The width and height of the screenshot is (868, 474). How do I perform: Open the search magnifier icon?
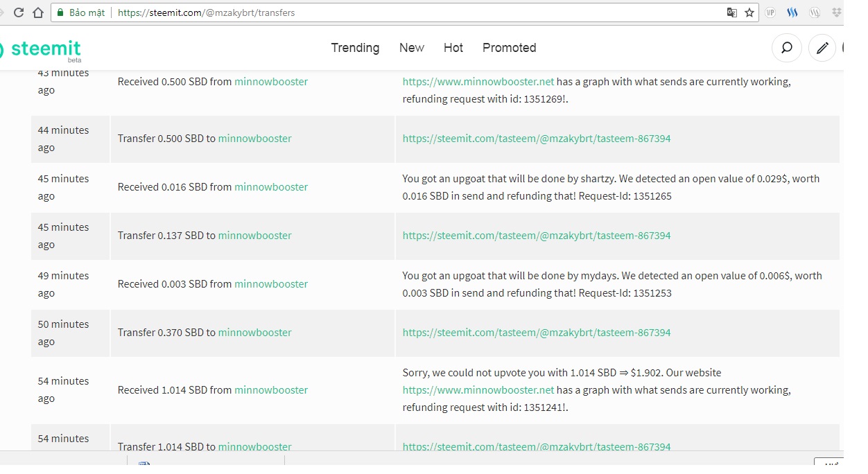click(787, 48)
